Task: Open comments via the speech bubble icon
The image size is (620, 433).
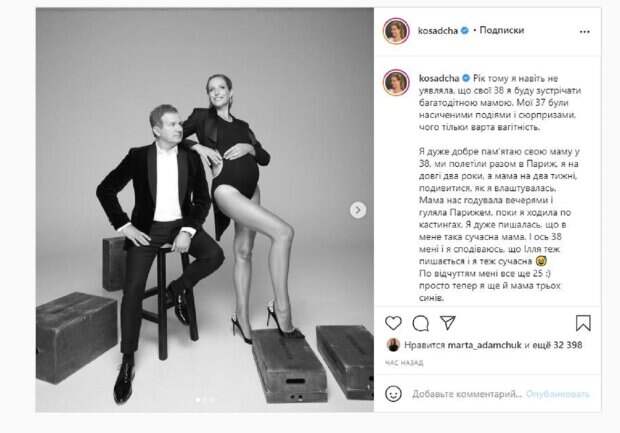Action: point(420,323)
